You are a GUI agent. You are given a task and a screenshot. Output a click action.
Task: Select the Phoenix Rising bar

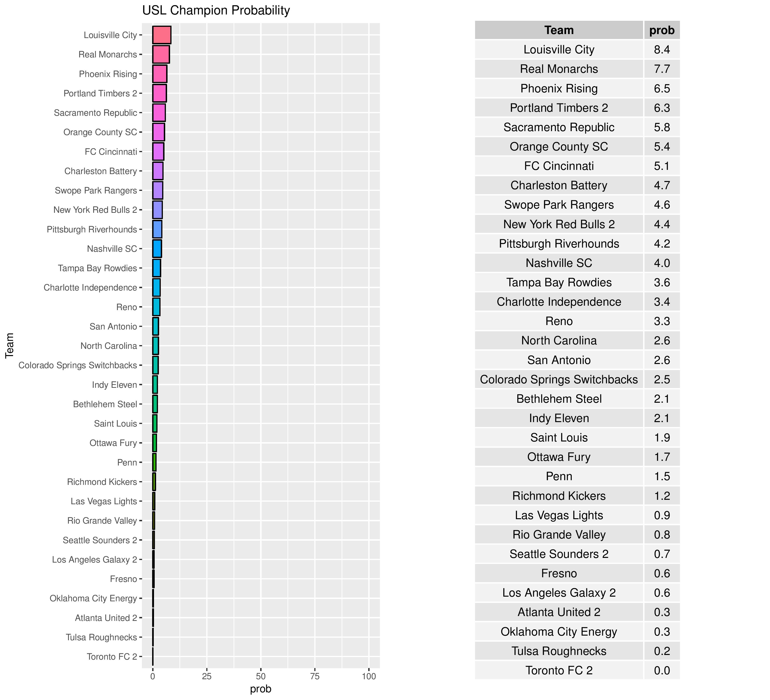[x=160, y=74]
